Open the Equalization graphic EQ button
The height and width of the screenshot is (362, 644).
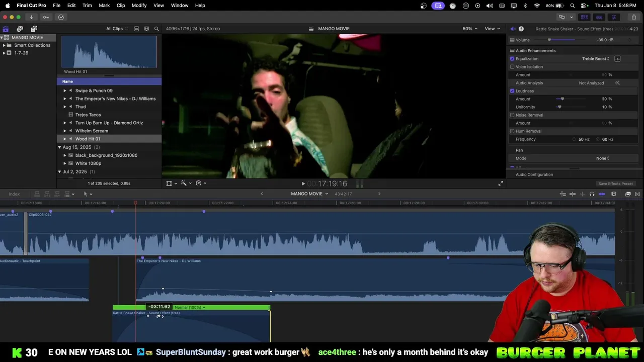point(617,59)
